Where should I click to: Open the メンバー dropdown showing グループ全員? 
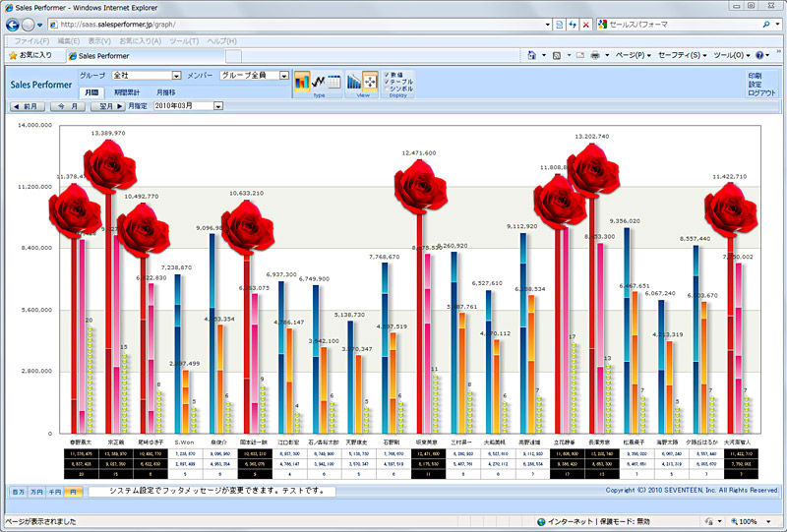(x=255, y=76)
